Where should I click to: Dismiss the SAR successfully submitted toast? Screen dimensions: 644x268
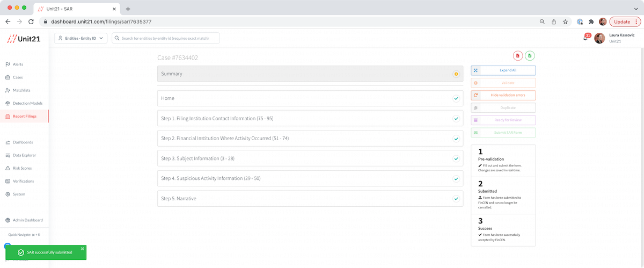tap(83, 249)
